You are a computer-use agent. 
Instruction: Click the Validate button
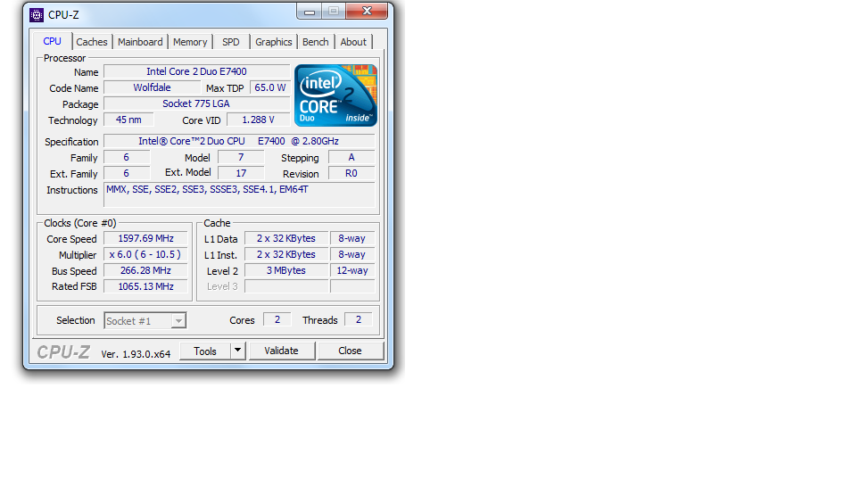coord(281,351)
